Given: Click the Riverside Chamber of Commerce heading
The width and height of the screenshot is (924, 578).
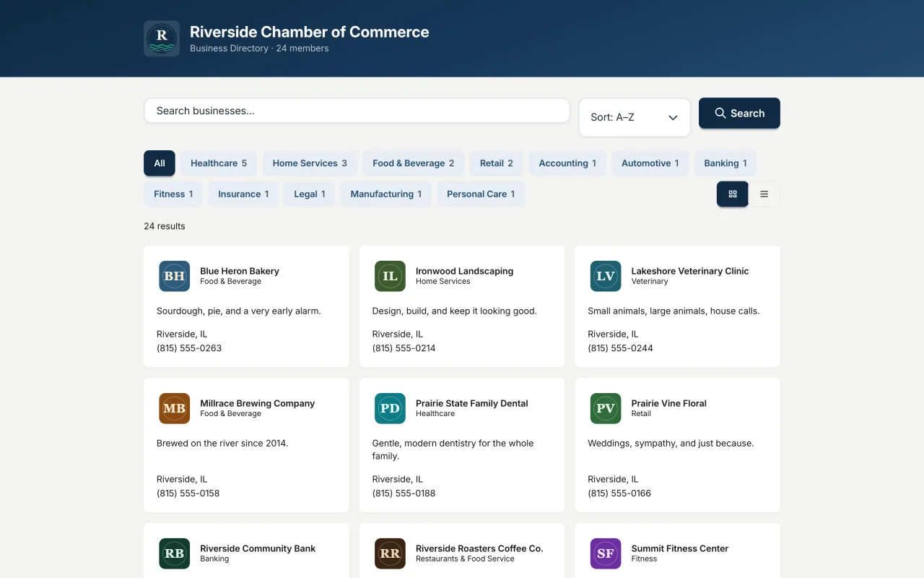Looking at the screenshot, I should coord(310,32).
